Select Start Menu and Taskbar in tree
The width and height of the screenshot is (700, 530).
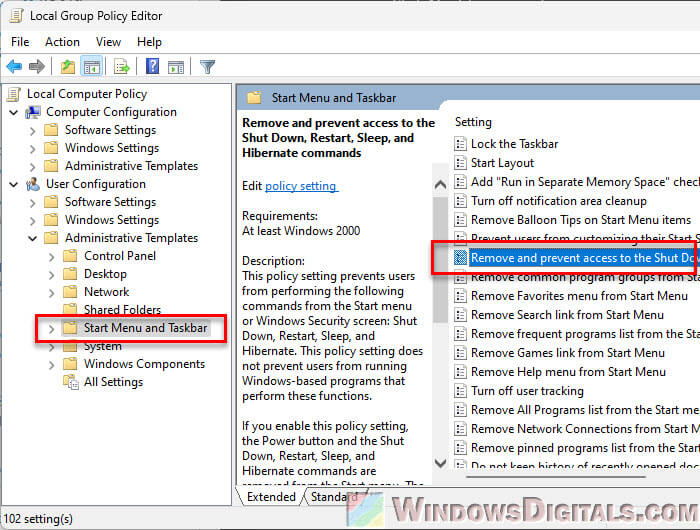pyautogui.click(x=145, y=328)
